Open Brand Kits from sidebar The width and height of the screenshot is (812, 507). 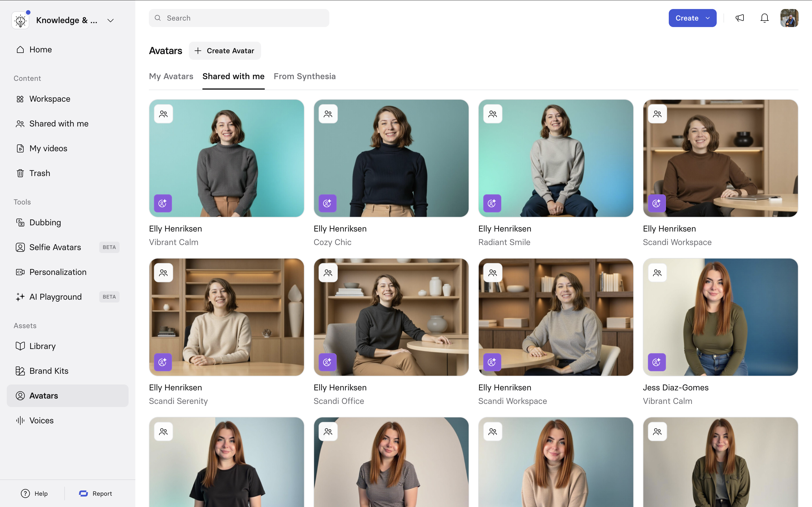tap(49, 370)
